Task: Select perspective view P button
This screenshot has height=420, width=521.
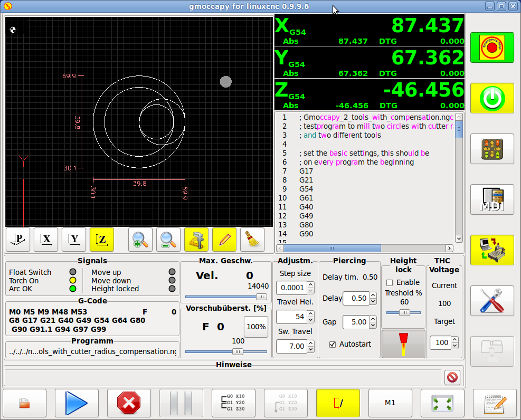Action: (18, 240)
